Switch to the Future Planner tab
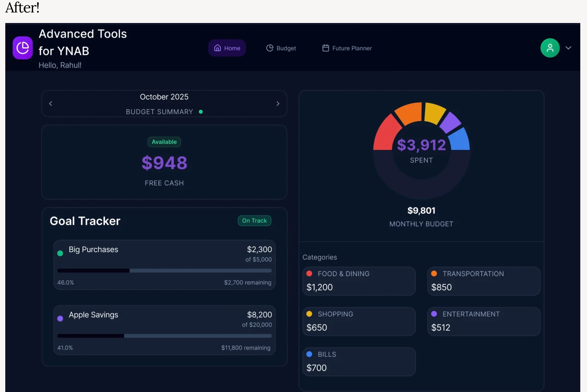Image resolution: width=587 pixels, height=392 pixels. [x=347, y=48]
